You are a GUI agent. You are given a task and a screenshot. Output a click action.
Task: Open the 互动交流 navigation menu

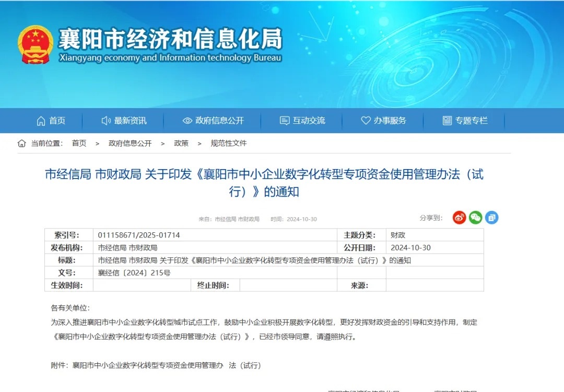(x=309, y=121)
